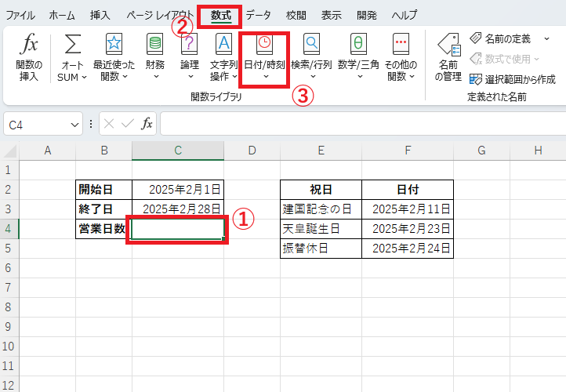Switch to the 数式 tab
This screenshot has height=392, width=566.
(221, 15)
